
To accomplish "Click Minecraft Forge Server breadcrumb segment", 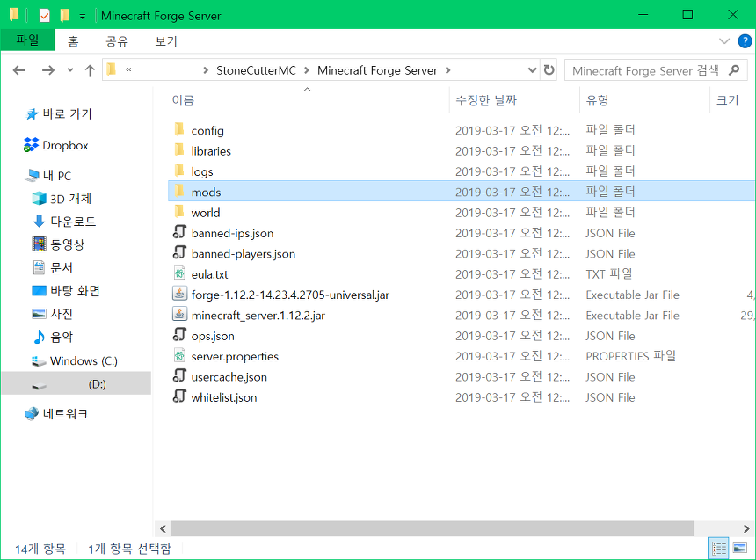I will point(377,70).
